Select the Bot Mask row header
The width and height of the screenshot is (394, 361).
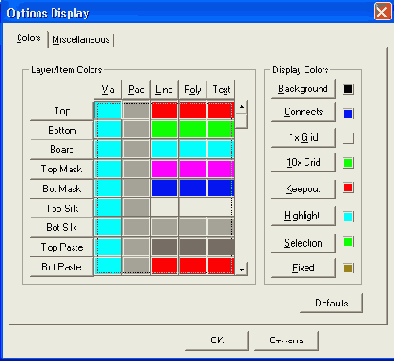(61, 189)
